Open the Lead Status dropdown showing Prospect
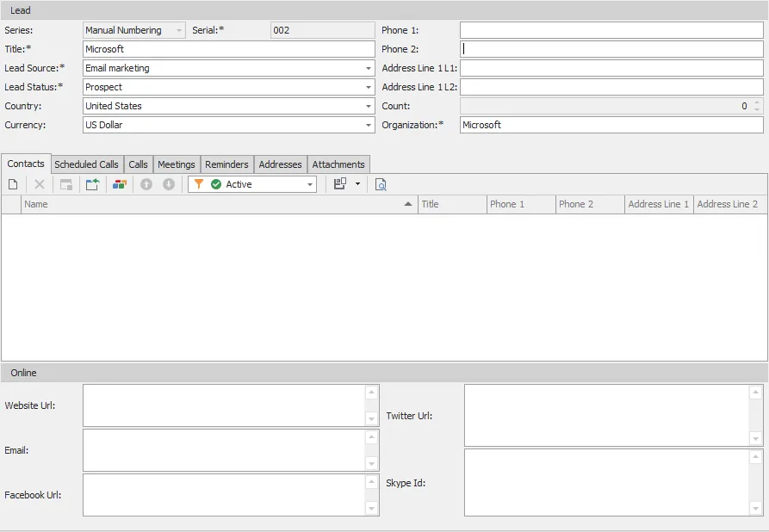The width and height of the screenshot is (769, 532). coord(368,87)
